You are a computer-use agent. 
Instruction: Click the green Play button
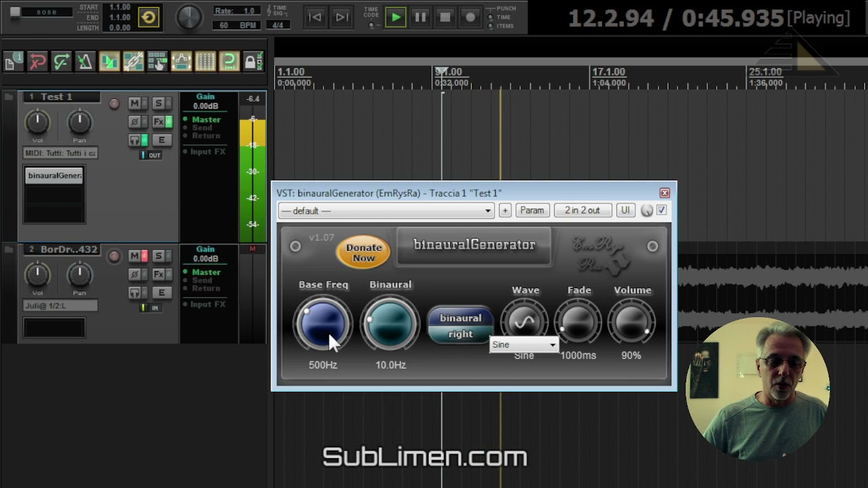tap(395, 18)
